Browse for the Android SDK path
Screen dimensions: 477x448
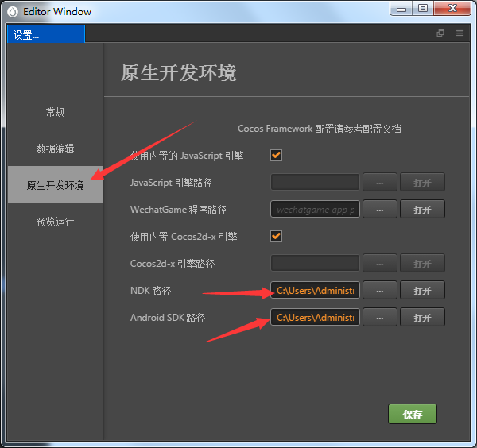380,317
